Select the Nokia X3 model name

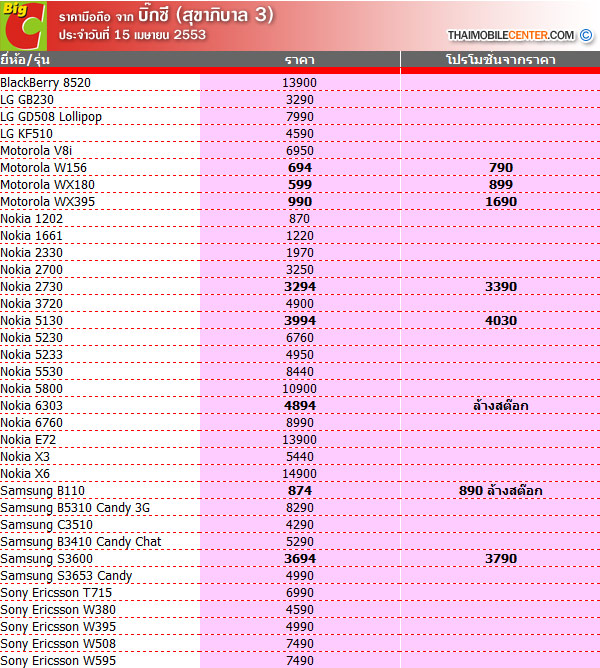click(x=25, y=458)
